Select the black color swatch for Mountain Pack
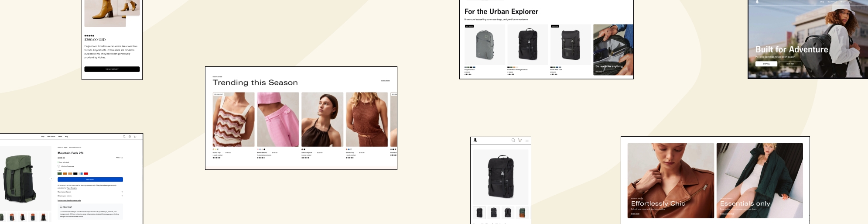The image size is (868, 224). click(x=75, y=173)
